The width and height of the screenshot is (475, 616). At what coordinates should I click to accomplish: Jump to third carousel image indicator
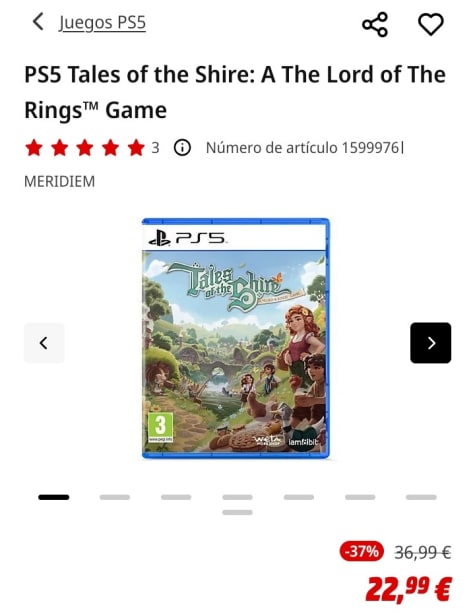pos(176,497)
